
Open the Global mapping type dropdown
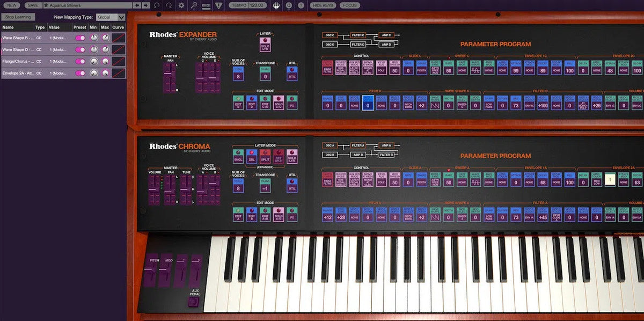click(111, 17)
